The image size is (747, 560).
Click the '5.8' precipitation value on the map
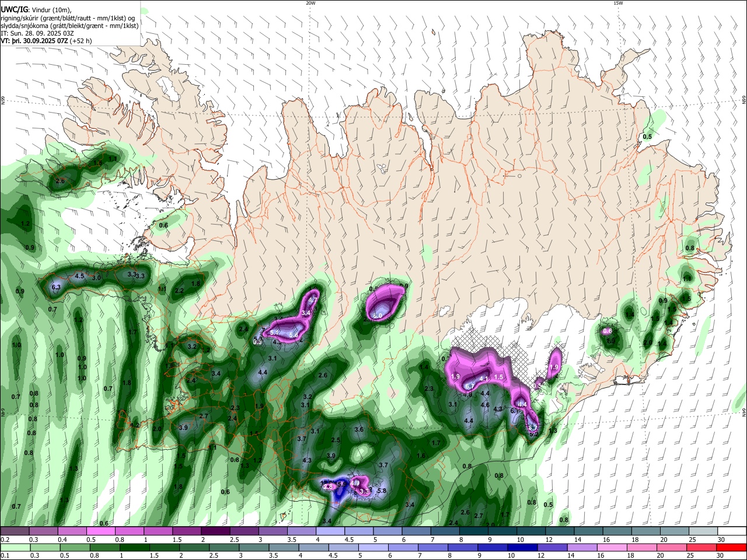click(x=382, y=491)
